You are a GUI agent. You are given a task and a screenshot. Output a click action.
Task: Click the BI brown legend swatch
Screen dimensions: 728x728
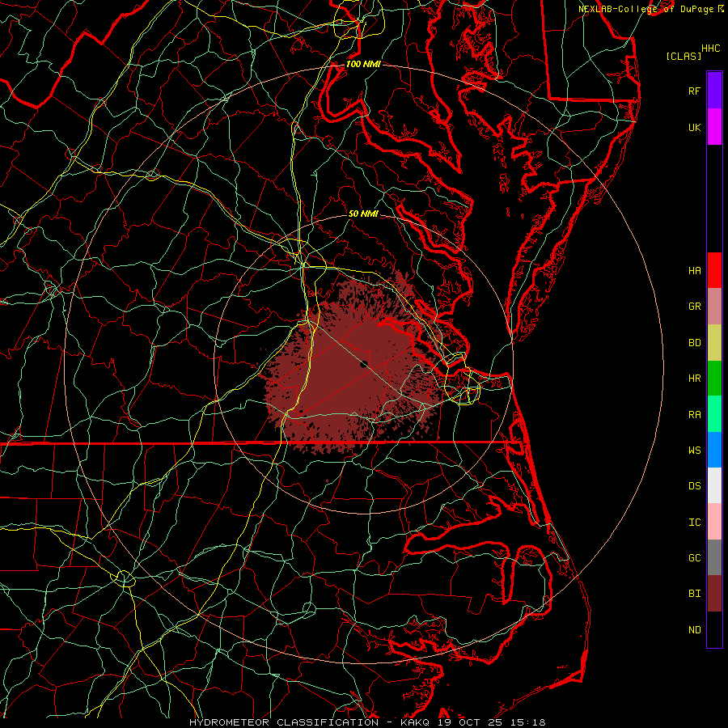point(714,594)
